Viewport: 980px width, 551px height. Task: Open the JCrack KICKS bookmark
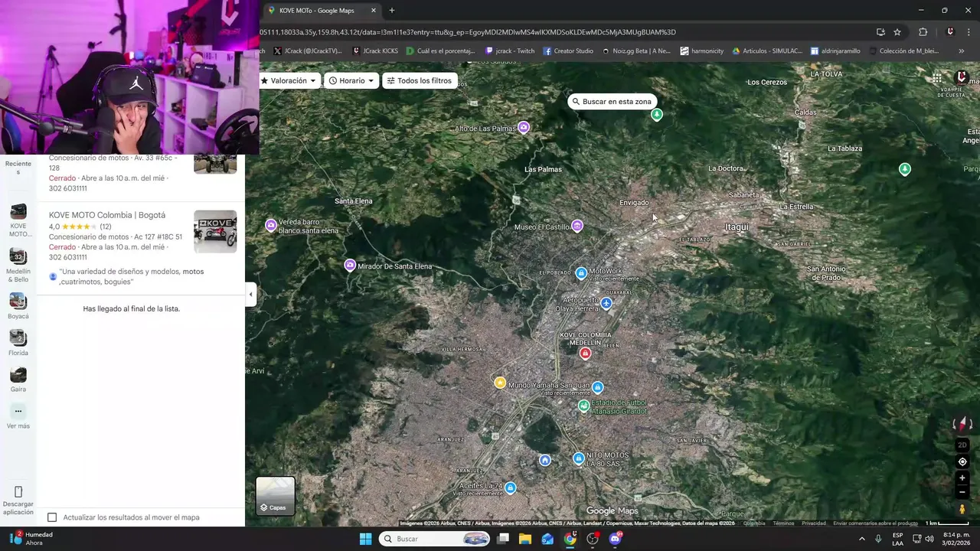[375, 51]
